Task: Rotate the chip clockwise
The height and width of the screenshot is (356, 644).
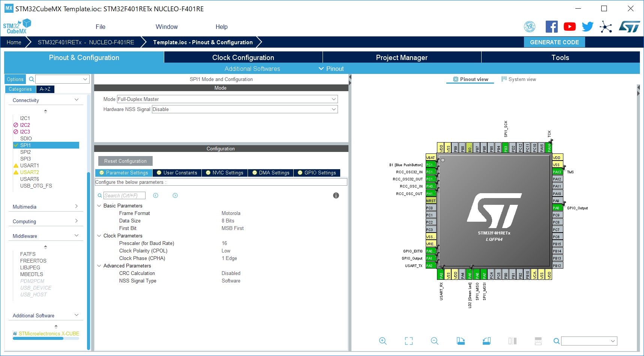Action: 461,341
